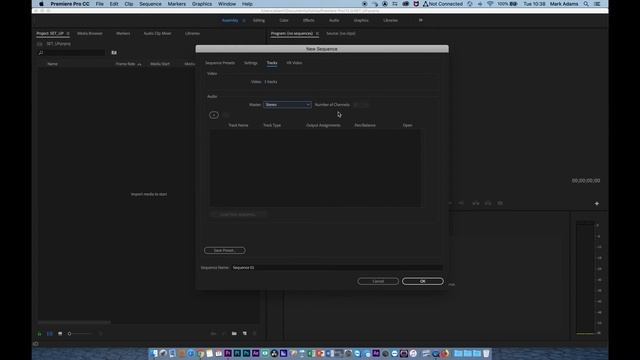Screen dimensions: 640x360
Task: Open the Graphics menu
Action: click(202, 4)
